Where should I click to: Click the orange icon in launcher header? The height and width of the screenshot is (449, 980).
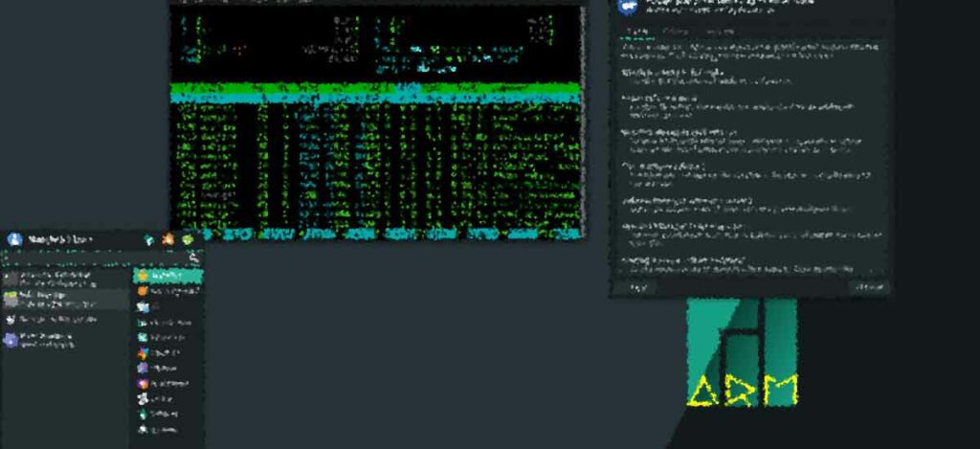168,239
